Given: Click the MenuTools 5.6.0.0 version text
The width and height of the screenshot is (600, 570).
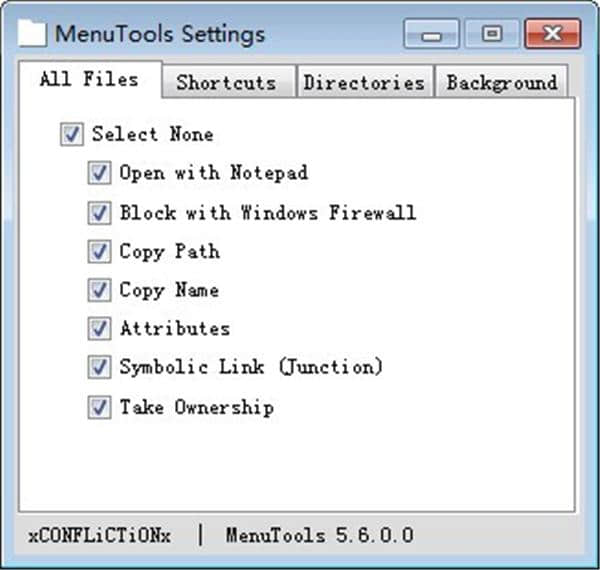Looking at the screenshot, I should [x=319, y=535].
